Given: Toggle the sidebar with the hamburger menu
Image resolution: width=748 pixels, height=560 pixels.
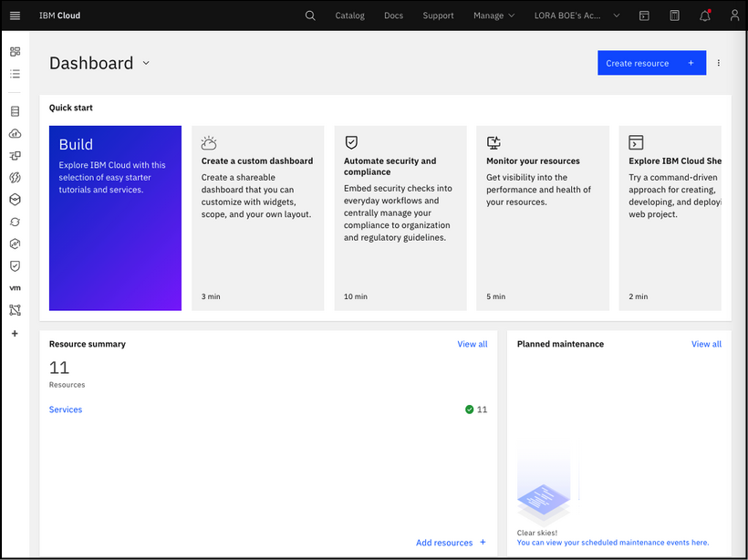Looking at the screenshot, I should (x=14, y=16).
